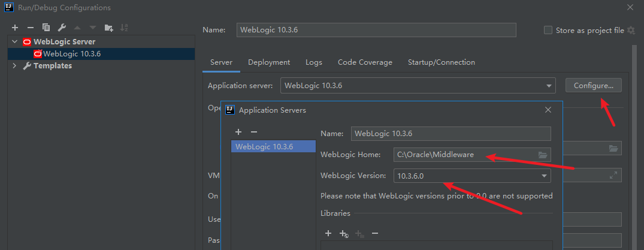
Task: Close the Run/Debug Configurations window
Action: 630,7
